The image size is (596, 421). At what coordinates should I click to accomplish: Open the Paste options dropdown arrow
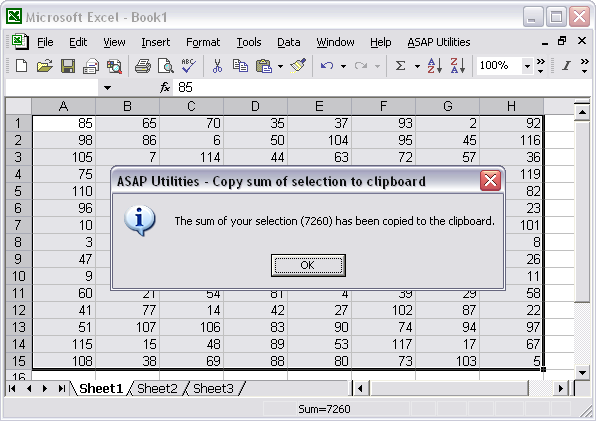[280, 66]
